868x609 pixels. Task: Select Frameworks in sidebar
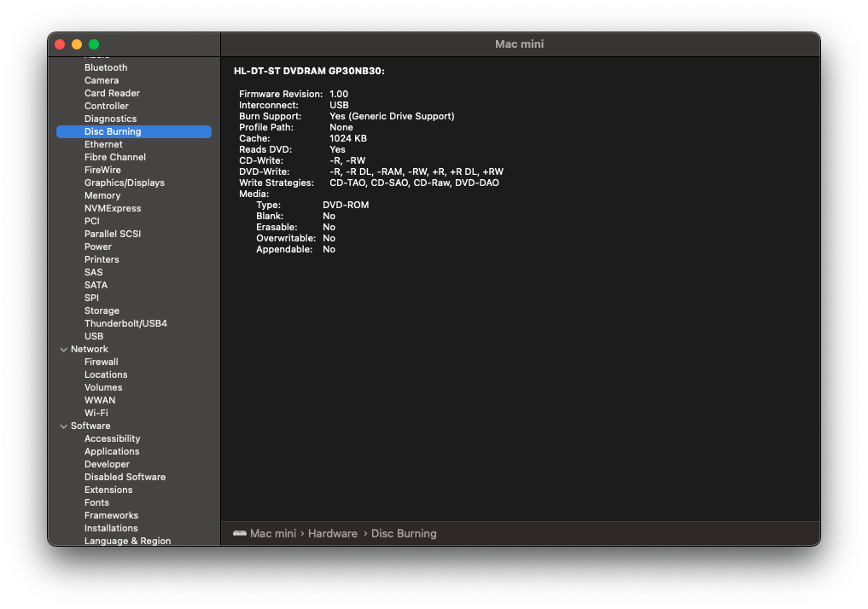(x=111, y=515)
